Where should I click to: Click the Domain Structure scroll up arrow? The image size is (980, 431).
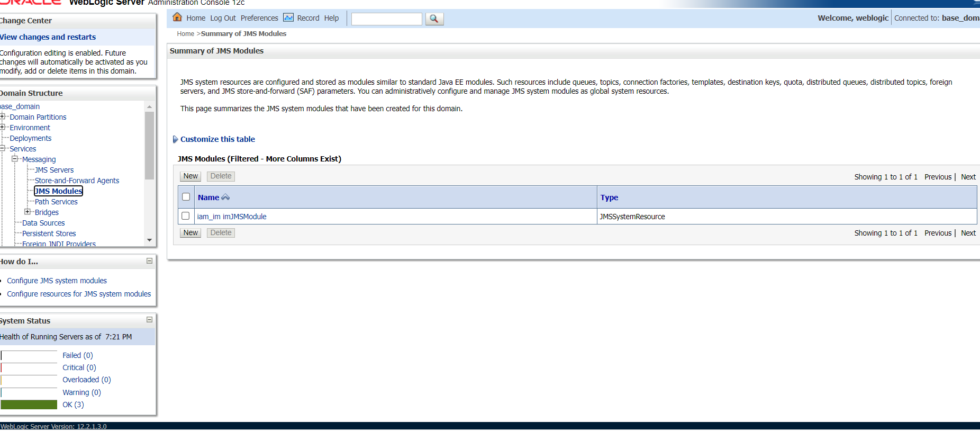pyautogui.click(x=149, y=106)
